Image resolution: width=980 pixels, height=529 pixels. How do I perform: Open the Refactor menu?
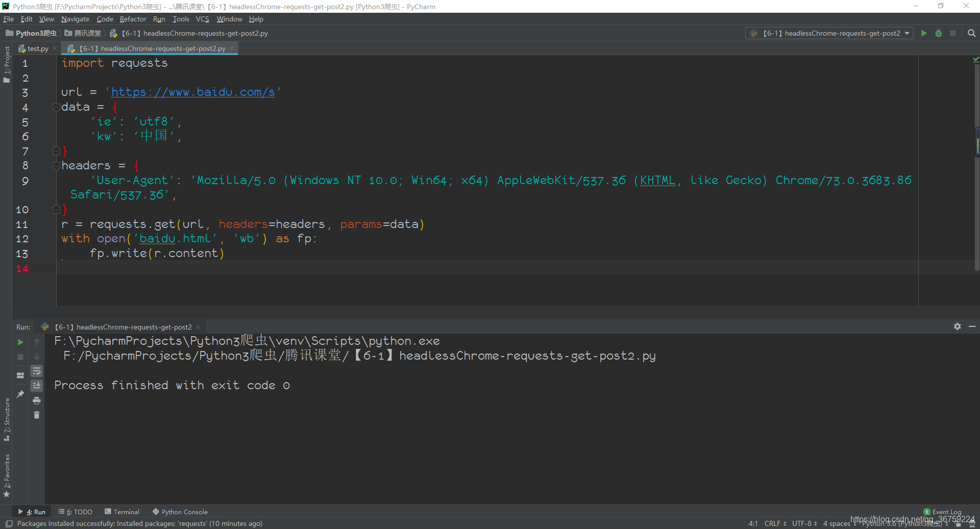click(x=133, y=19)
